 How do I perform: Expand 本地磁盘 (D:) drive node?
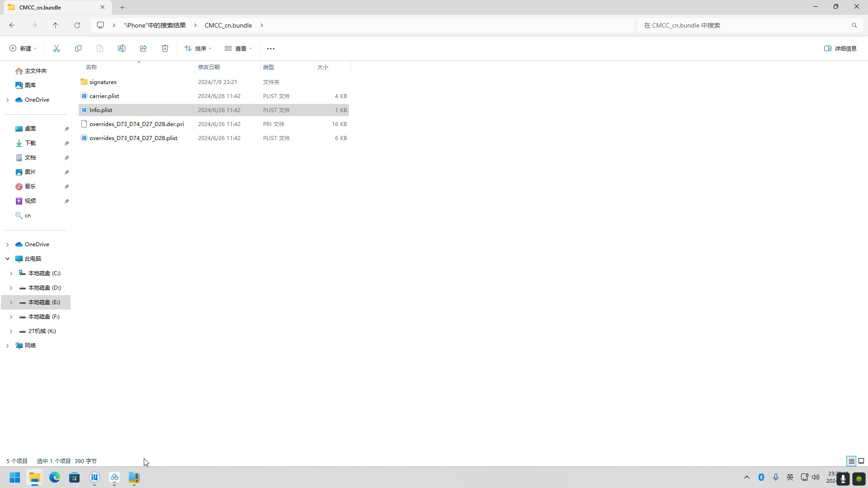pos(11,288)
